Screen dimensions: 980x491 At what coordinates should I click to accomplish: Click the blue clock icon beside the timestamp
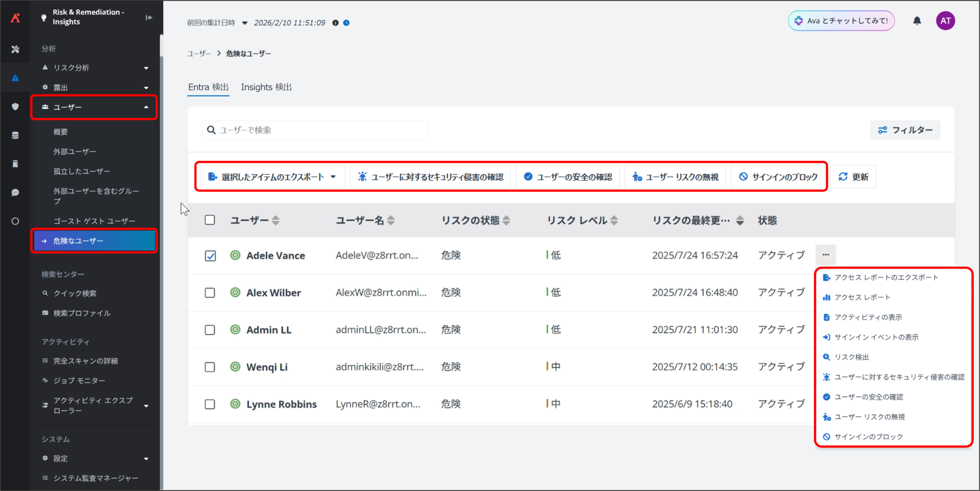pyautogui.click(x=346, y=23)
